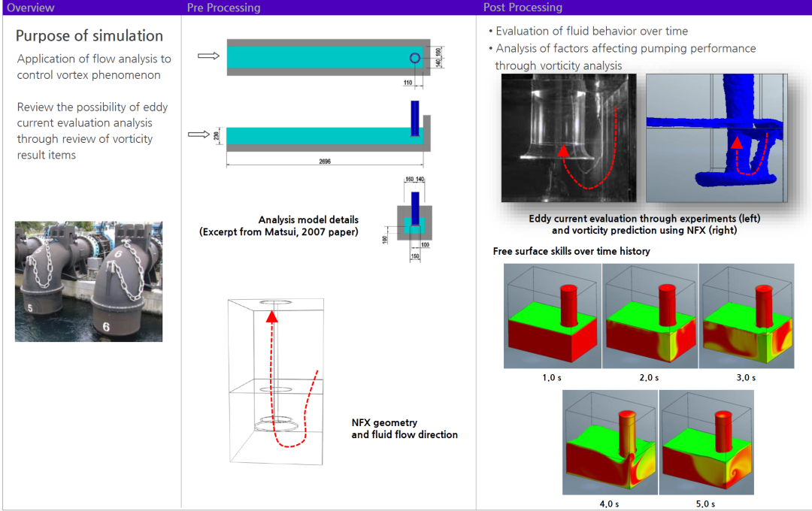Click the red arrowhead in the experiment photo
Image resolution: width=812 pixels, height=511 pixels.
tap(561, 150)
